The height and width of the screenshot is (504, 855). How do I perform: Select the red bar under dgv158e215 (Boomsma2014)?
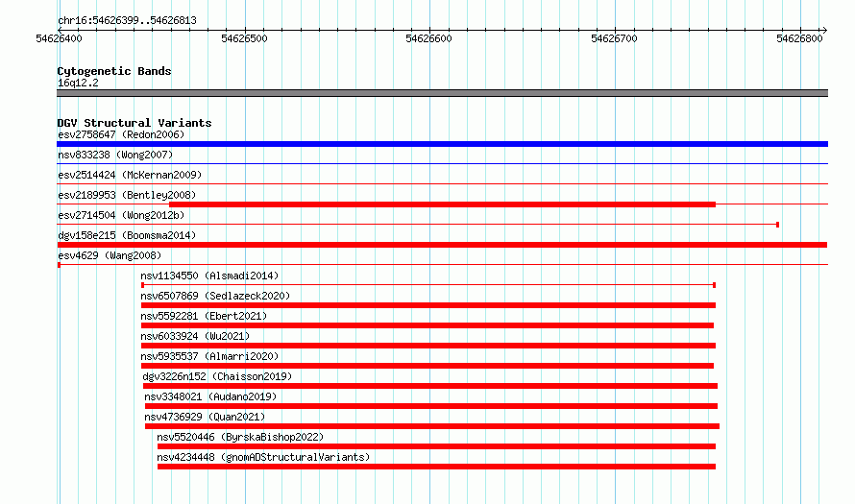442,245
